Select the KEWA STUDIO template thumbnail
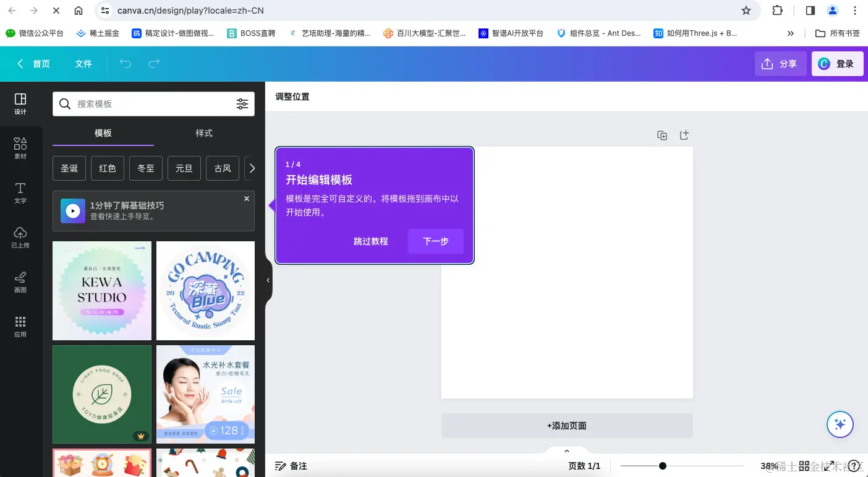Viewport: 868px width, 477px height. tap(101, 290)
